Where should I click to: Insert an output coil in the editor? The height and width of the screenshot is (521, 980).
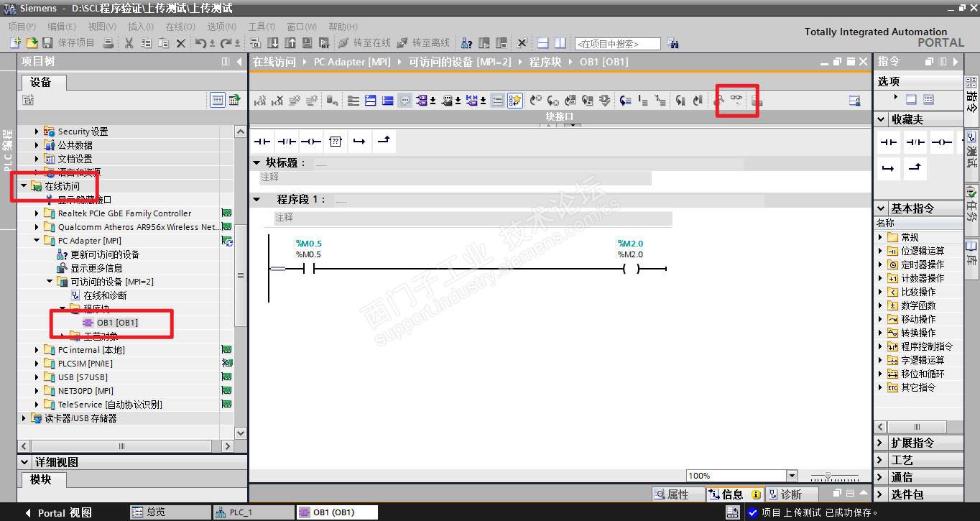(311, 142)
